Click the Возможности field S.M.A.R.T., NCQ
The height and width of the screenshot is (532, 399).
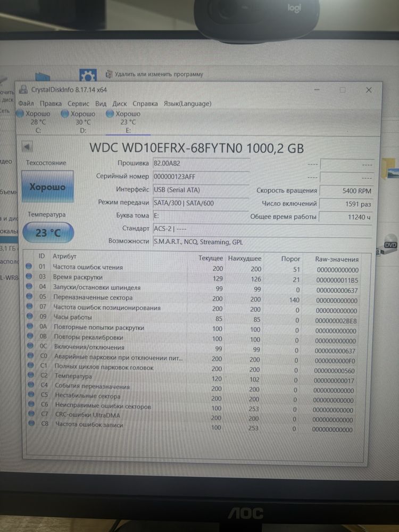(262, 242)
